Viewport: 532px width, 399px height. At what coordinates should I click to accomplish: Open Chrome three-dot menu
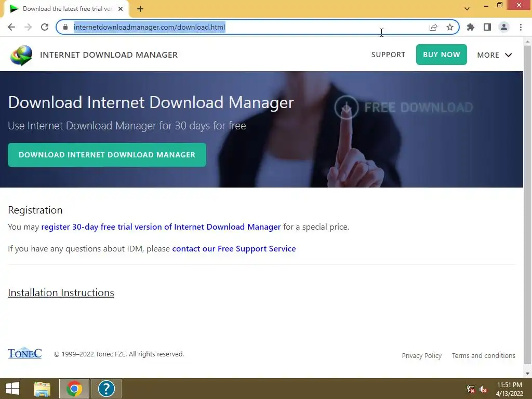(x=521, y=27)
